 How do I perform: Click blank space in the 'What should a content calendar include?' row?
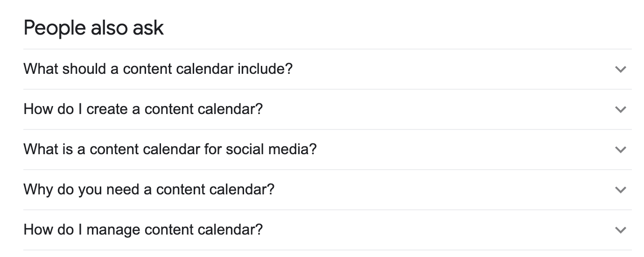click(443, 69)
